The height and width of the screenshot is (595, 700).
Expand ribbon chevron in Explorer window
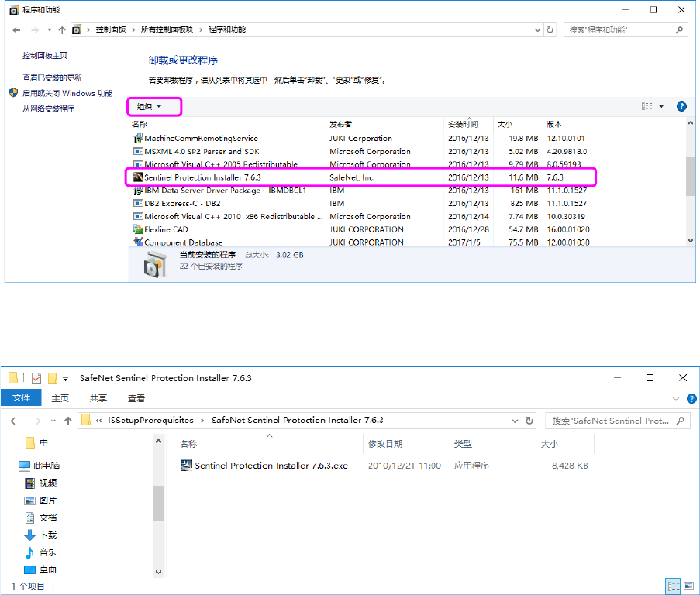(x=675, y=398)
